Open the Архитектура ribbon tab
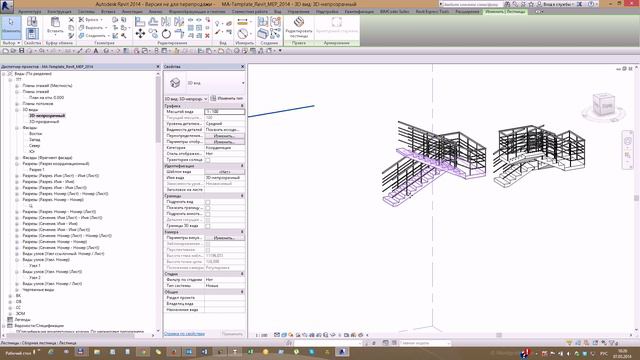 click(x=29, y=12)
